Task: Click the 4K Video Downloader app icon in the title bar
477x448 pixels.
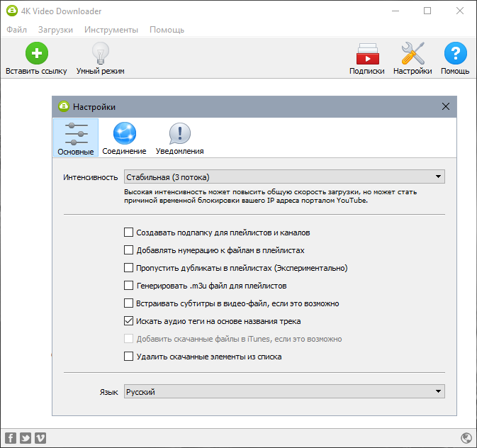Action: pos(12,11)
